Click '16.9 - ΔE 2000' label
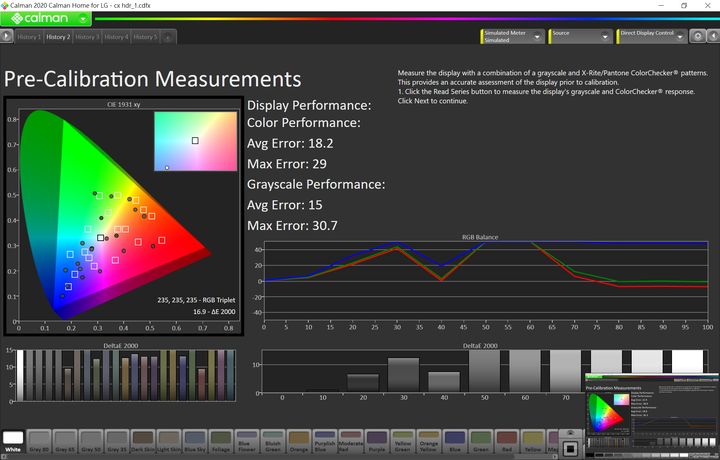The image size is (720, 460). pos(214,312)
